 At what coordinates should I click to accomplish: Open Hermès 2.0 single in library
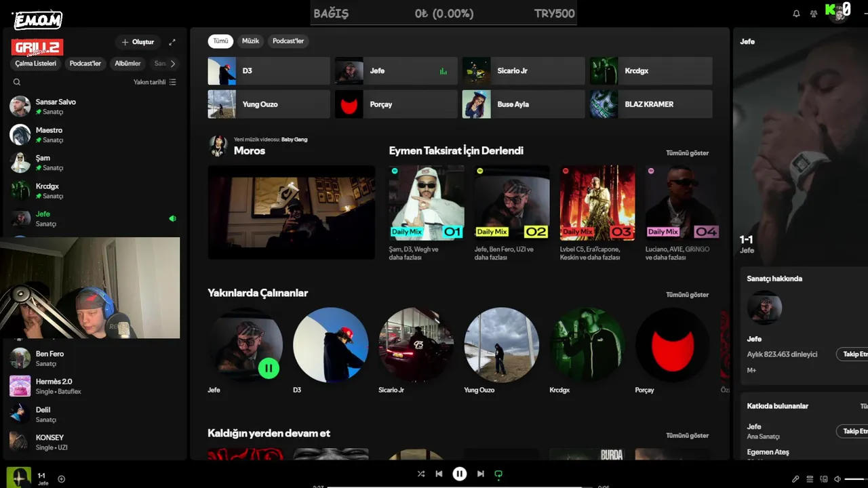[x=95, y=386]
